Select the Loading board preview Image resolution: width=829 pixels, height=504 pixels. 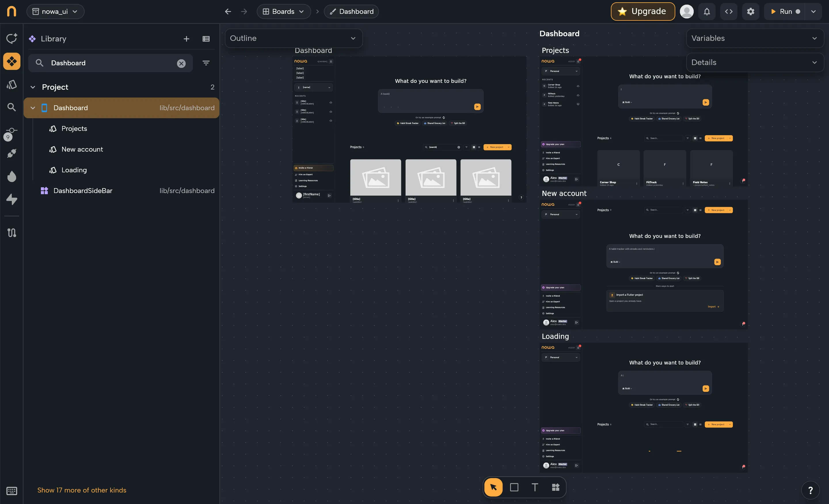point(644,407)
